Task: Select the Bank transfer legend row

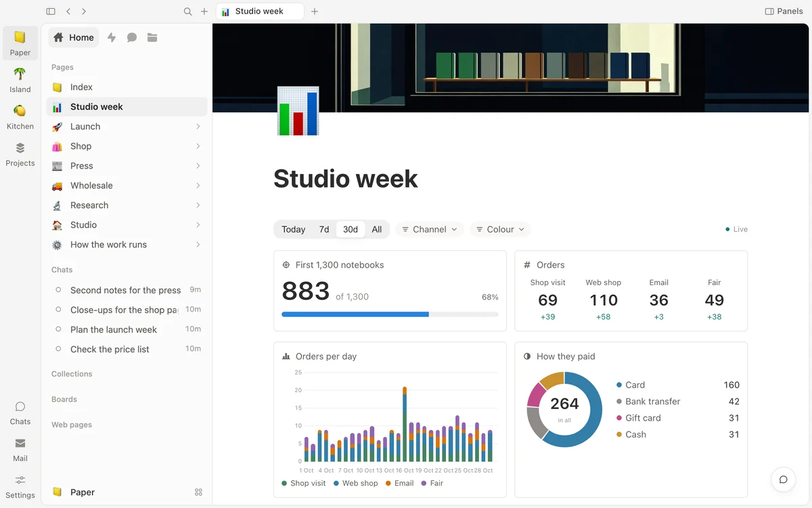Action: coord(677,402)
